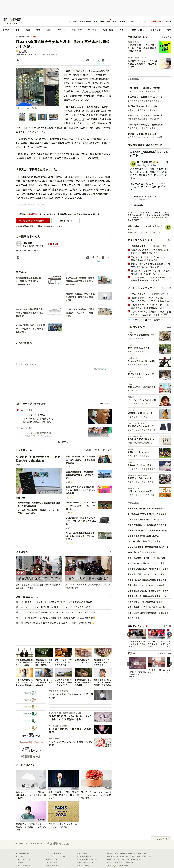
Task: Click the X share icon below author section
Action: [98, 258]
